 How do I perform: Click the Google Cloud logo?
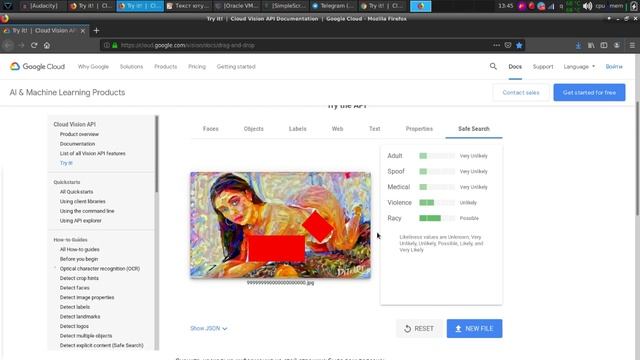coord(38,67)
